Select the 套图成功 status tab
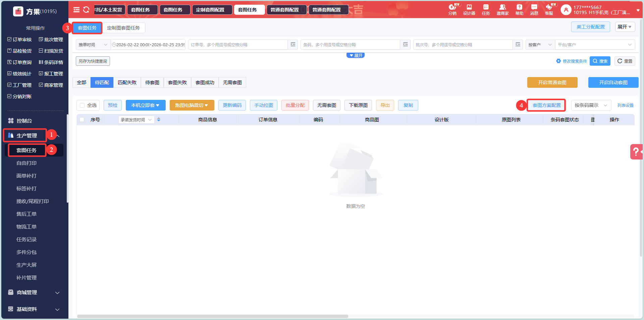This screenshot has width=644, height=320. [x=205, y=82]
